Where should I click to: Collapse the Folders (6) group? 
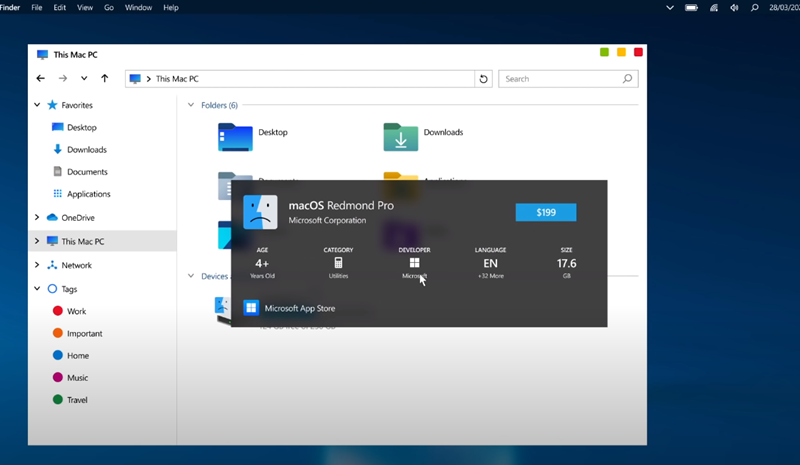(191, 105)
